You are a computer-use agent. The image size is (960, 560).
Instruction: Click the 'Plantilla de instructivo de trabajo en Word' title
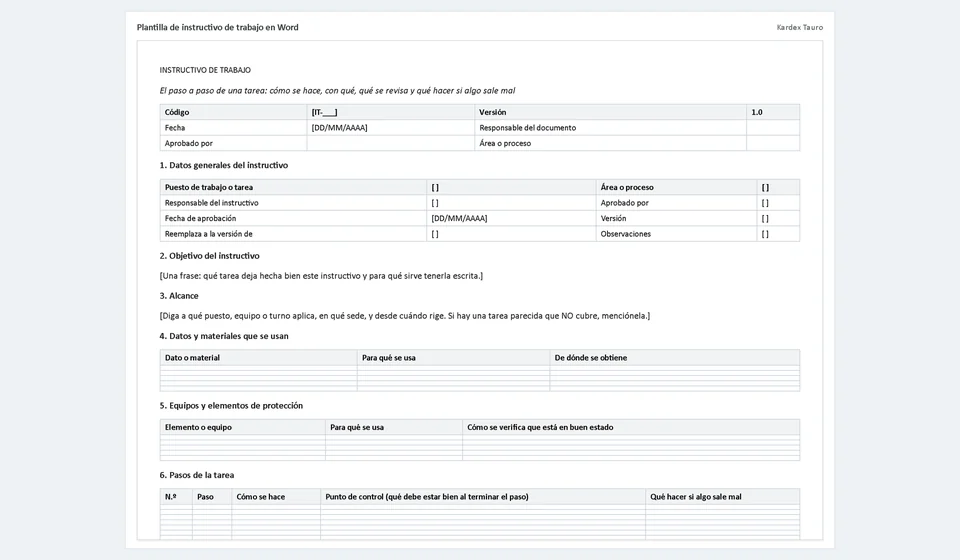click(217, 27)
